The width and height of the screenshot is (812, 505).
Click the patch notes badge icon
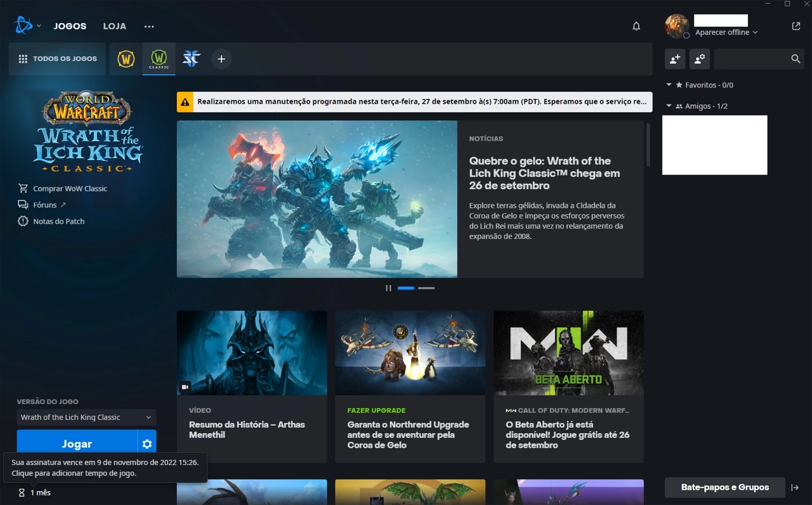pos(23,221)
